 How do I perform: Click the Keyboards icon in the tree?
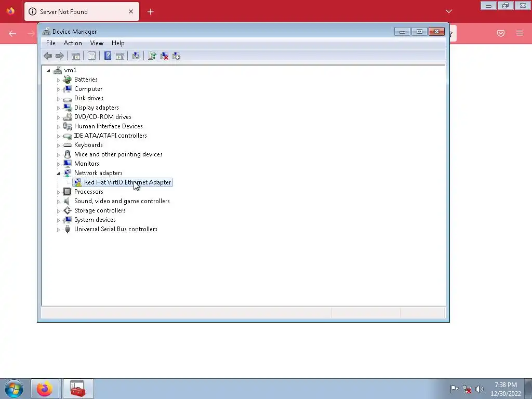(68, 145)
